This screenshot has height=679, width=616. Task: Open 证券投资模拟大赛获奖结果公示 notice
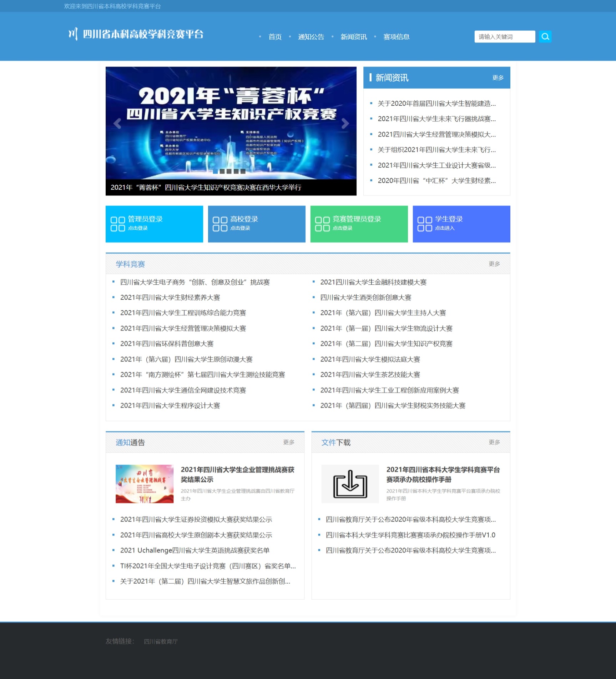[196, 520]
